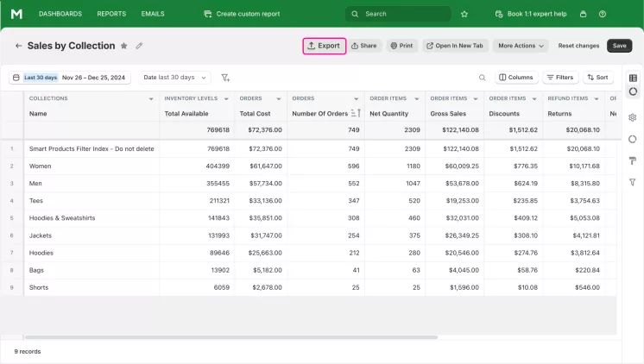Click paint roller format icon in sidebar

pyautogui.click(x=633, y=160)
